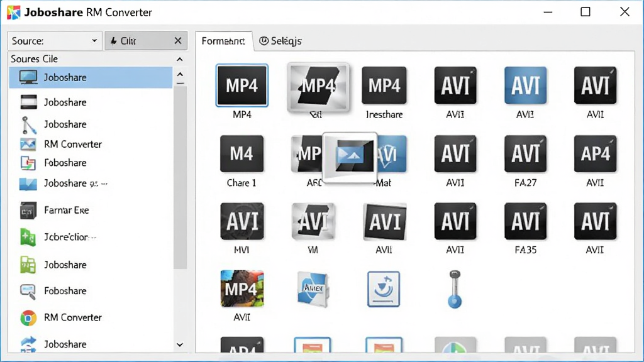Select the highlighted MP4 format icon labeled MP4

click(x=242, y=85)
